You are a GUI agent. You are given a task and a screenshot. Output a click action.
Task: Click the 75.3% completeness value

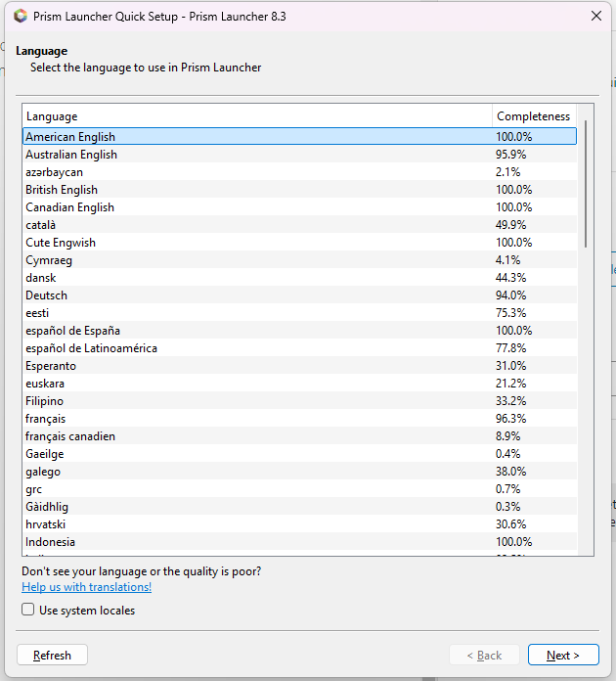(x=511, y=313)
